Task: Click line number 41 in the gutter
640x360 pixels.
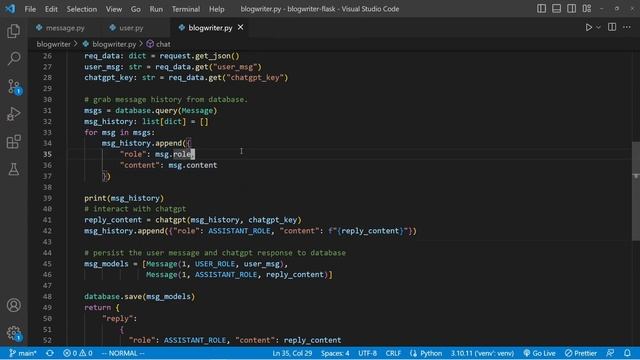Action: click(47, 220)
